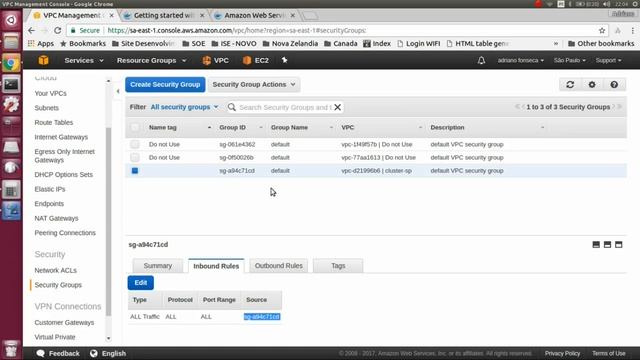Clear the security group search box
This screenshot has width=640, height=360.
pyautogui.click(x=338, y=107)
